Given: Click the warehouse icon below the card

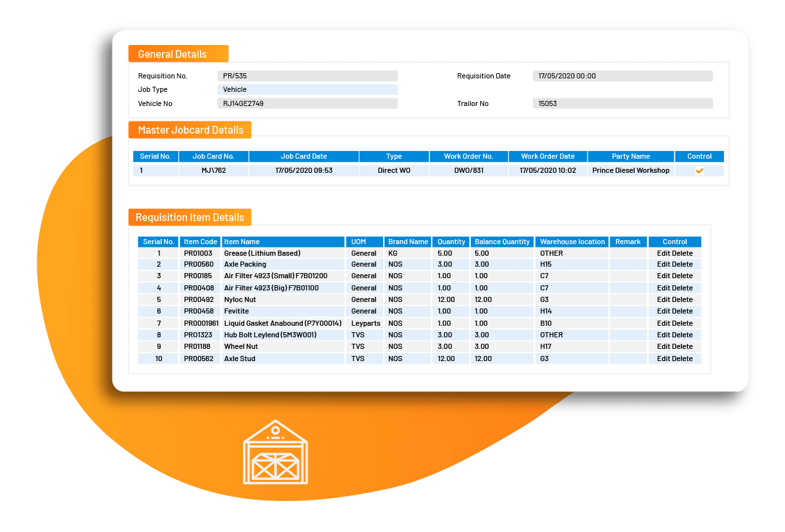Looking at the screenshot, I should pos(275,452).
